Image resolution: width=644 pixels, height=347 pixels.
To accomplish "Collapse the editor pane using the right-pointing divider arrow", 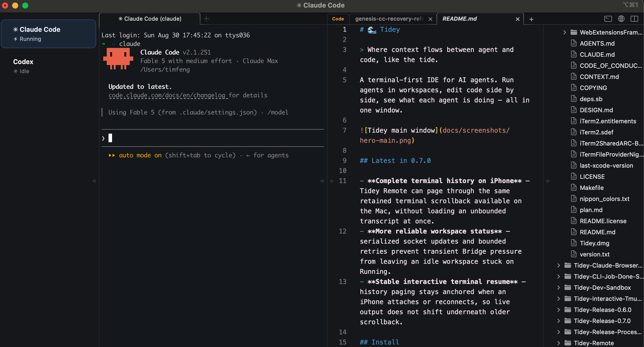I will coord(332,181).
